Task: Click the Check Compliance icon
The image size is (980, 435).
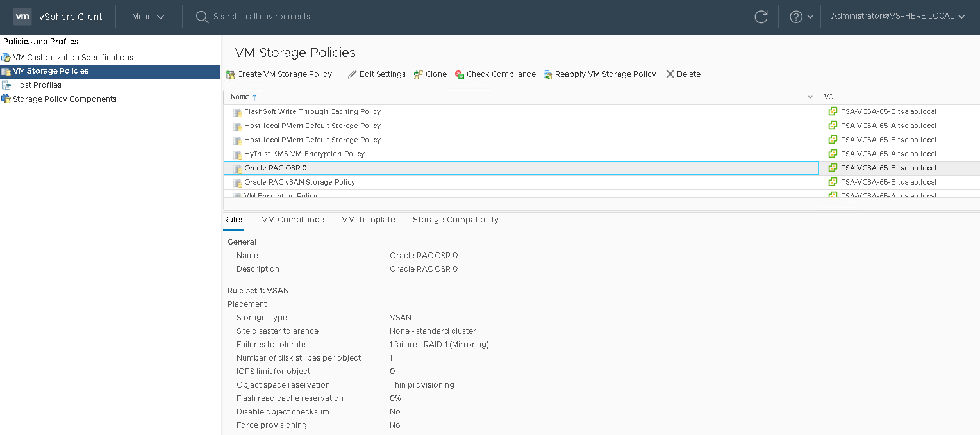Action: pyautogui.click(x=460, y=74)
